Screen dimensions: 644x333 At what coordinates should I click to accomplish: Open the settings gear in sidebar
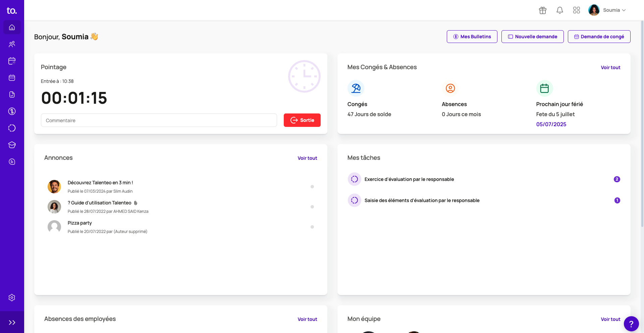pos(12,298)
